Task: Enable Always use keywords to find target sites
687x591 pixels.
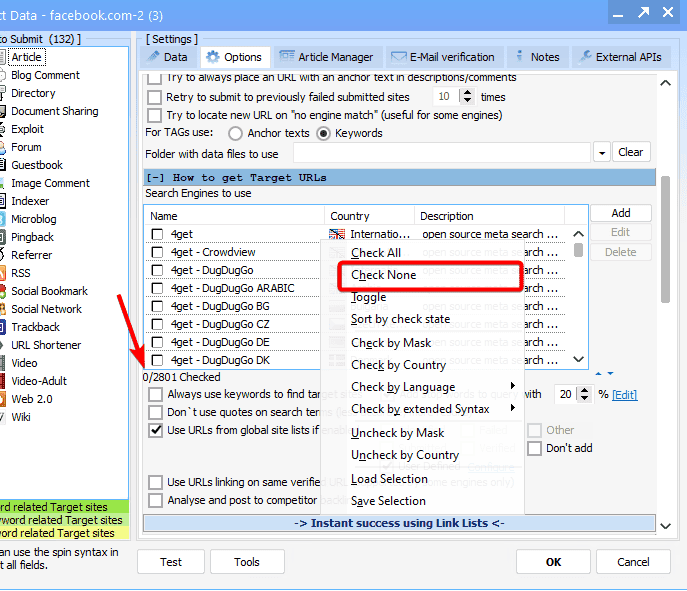Action: pyautogui.click(x=155, y=394)
